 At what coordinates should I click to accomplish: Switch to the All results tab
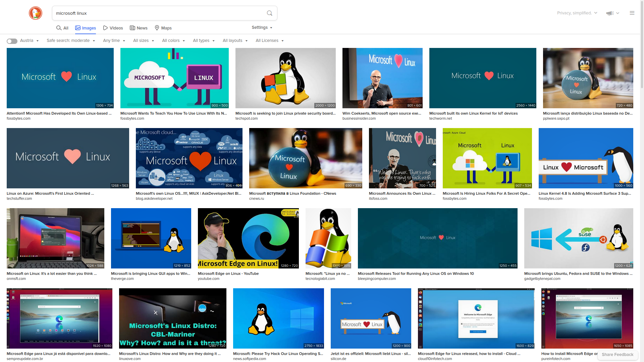point(62,28)
